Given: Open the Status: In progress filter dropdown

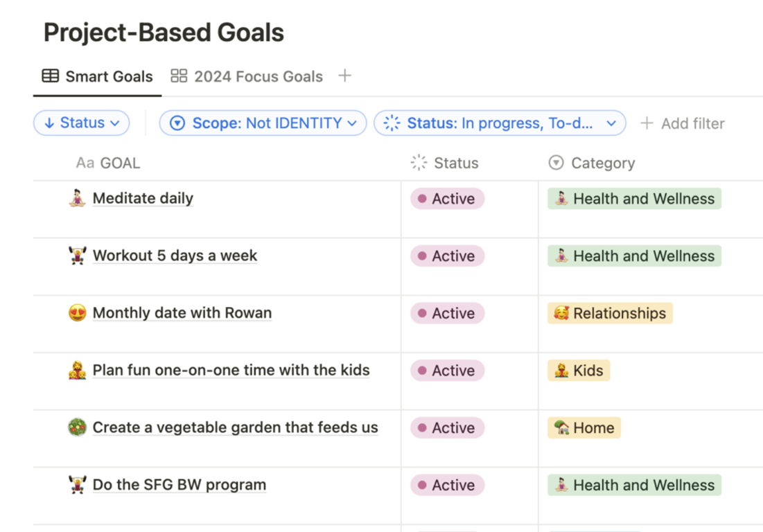Looking at the screenshot, I should (500, 123).
